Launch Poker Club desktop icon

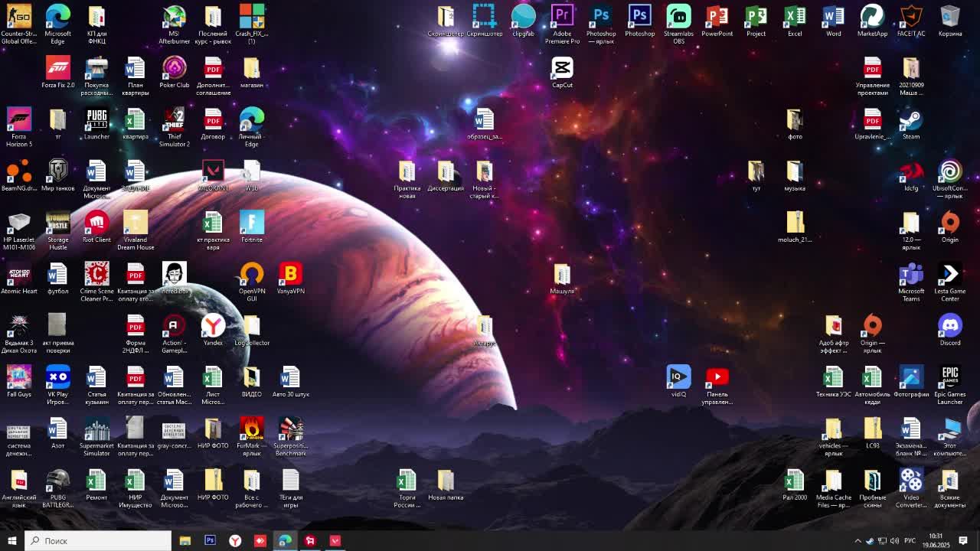pyautogui.click(x=174, y=72)
